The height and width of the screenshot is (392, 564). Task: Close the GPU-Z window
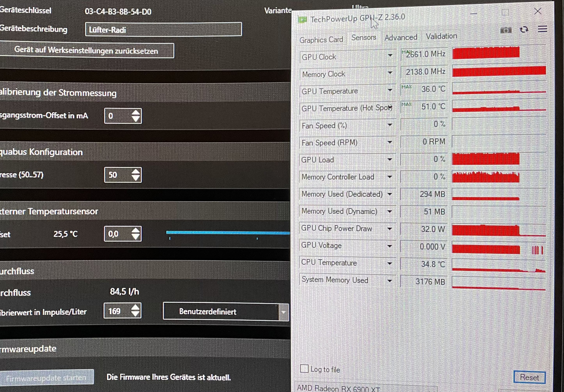click(537, 11)
